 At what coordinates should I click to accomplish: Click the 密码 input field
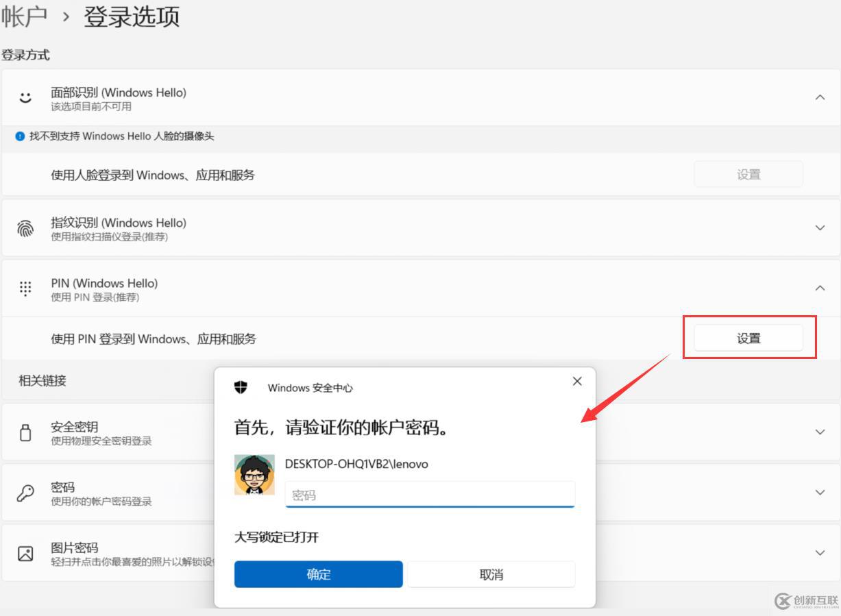430,495
